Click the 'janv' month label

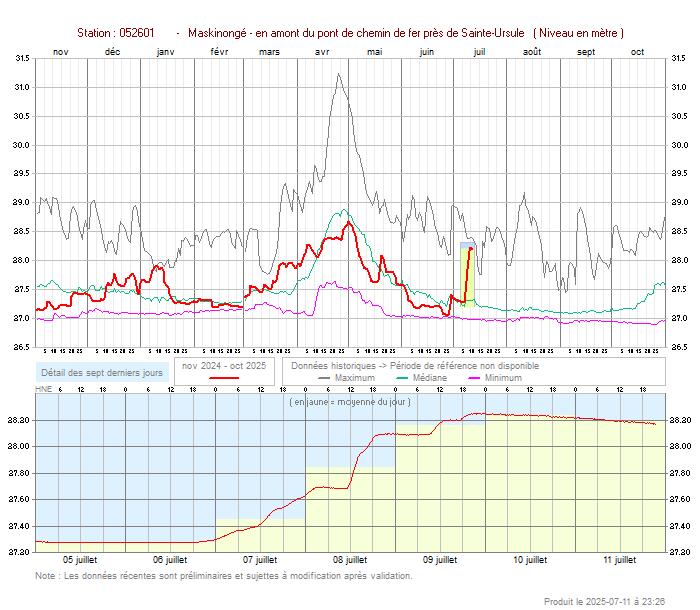click(x=166, y=52)
